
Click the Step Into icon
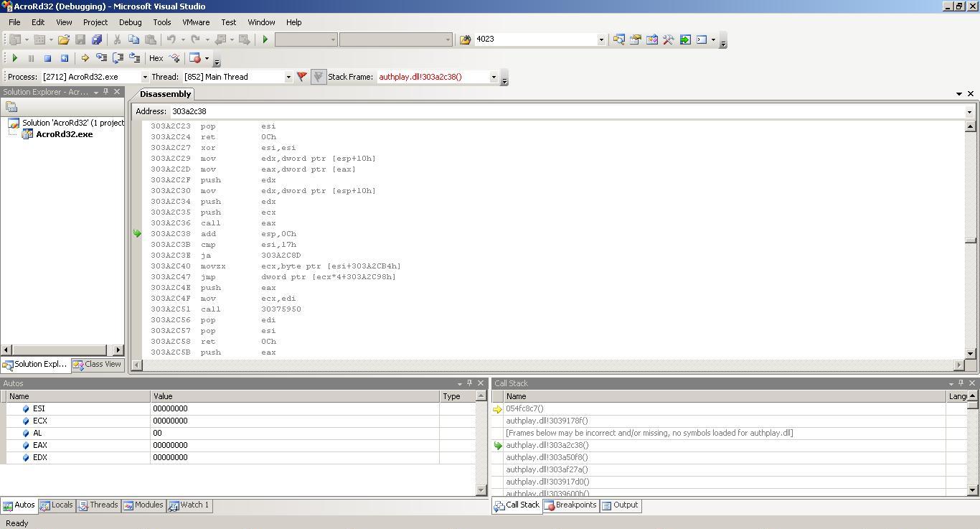click(x=101, y=58)
